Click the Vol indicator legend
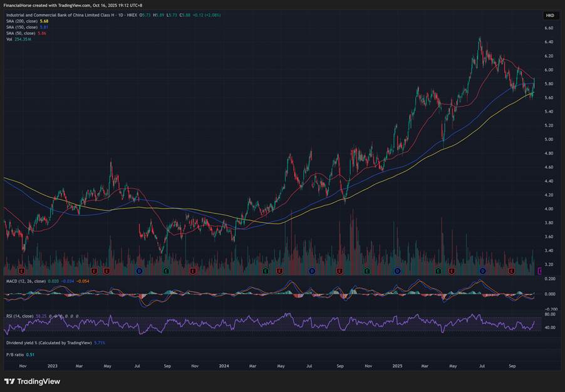The width and height of the screenshot is (565, 392). click(9, 39)
